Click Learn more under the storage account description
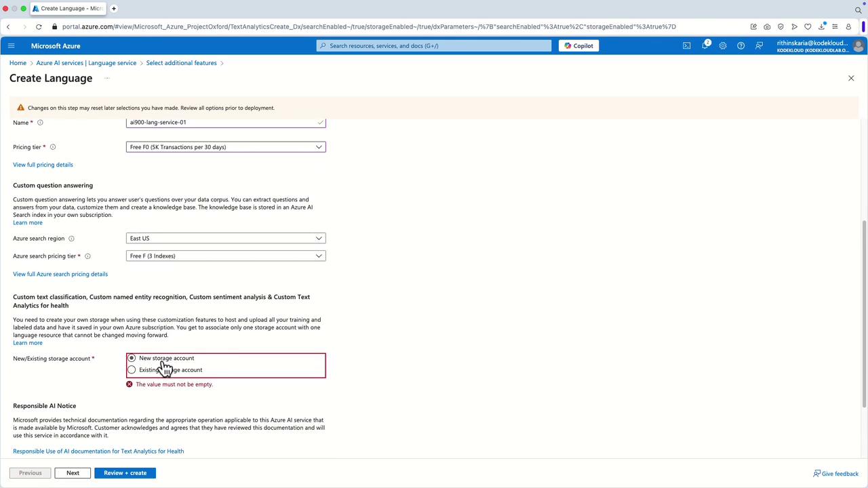868x488 pixels. 28,343
